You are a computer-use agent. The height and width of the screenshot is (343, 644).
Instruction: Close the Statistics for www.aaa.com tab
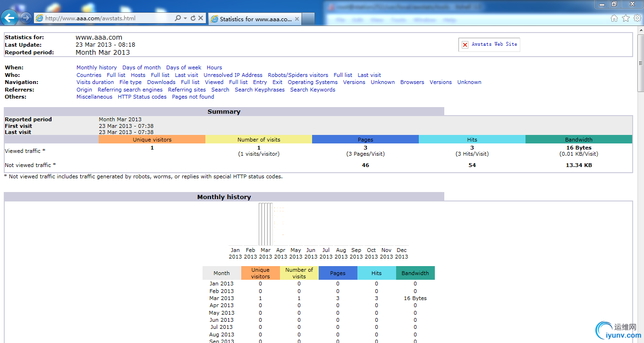click(x=297, y=19)
